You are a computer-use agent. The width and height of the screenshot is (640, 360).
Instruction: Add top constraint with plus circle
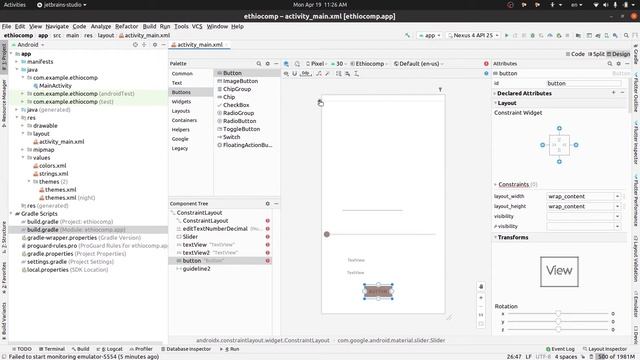point(559,129)
